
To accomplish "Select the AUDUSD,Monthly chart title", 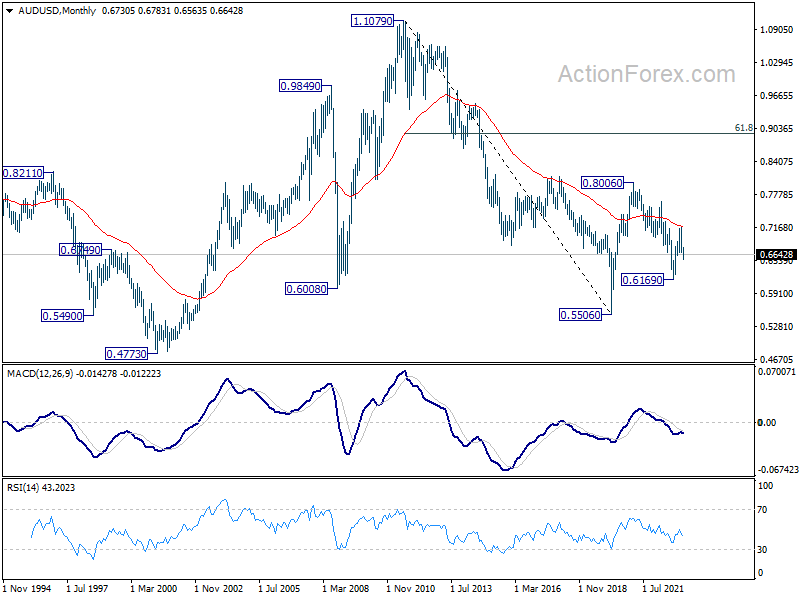I will (x=57, y=11).
